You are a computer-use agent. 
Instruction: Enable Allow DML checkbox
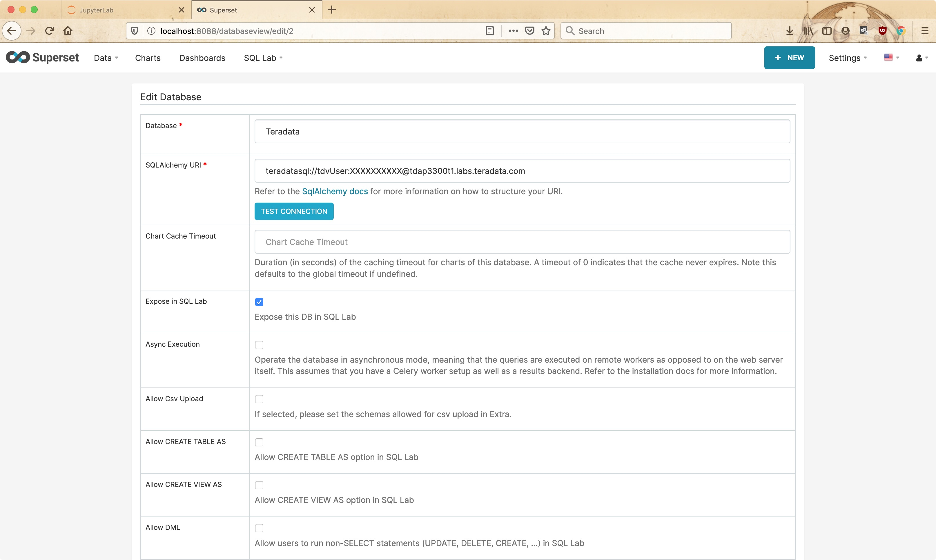point(259,528)
